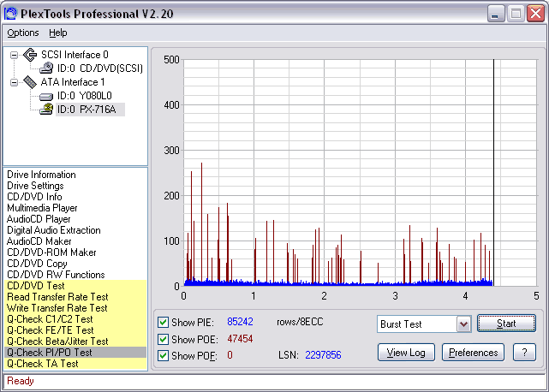
Task: Click the rows/8ECC label
Action: [x=300, y=322]
